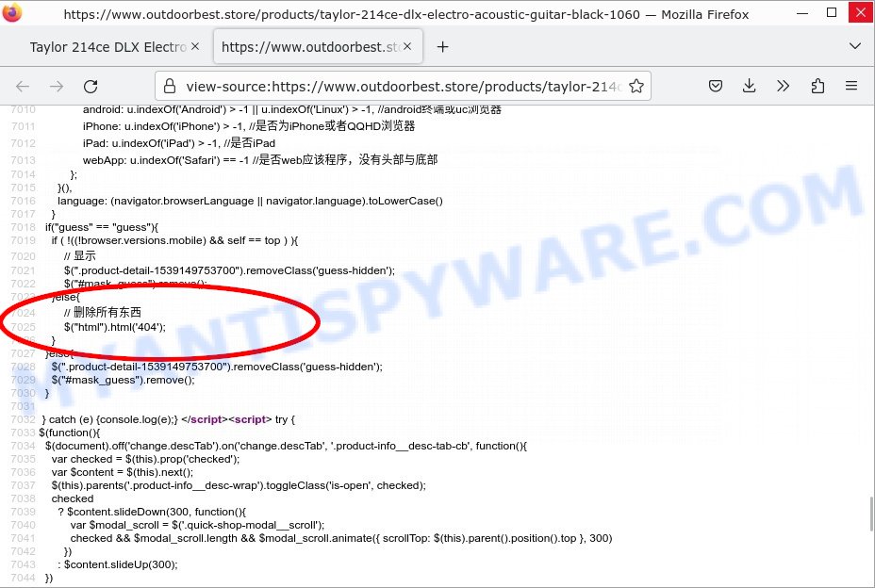
Task: Close the outdoorbest.store view-source tab
Action: point(407,46)
